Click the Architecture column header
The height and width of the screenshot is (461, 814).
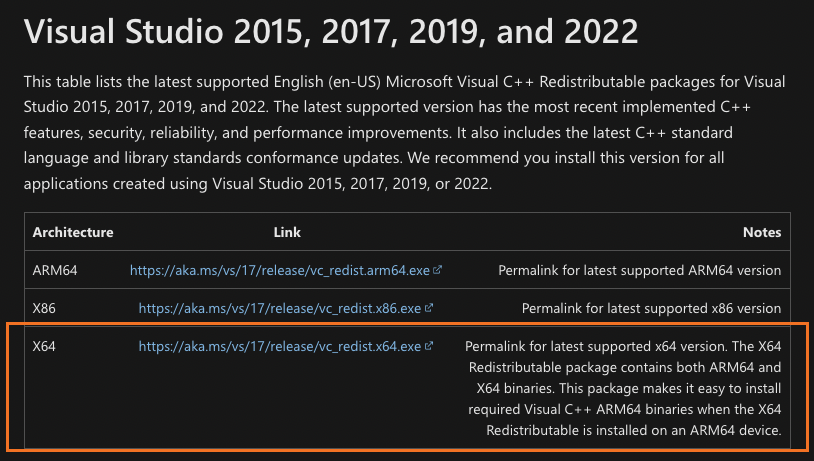click(73, 232)
